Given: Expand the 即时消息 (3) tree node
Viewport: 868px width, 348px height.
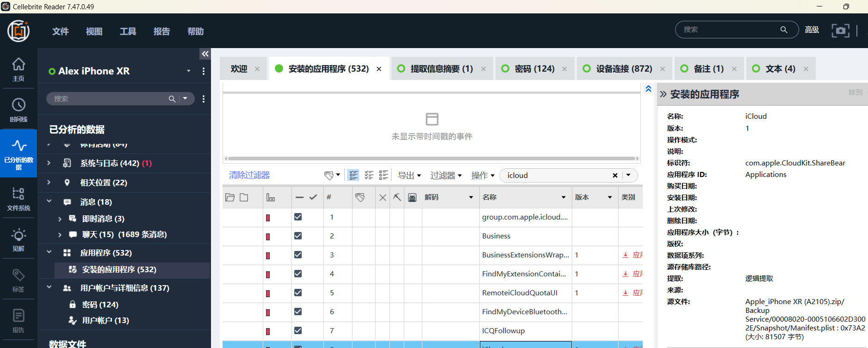Looking at the screenshot, I should point(60,219).
